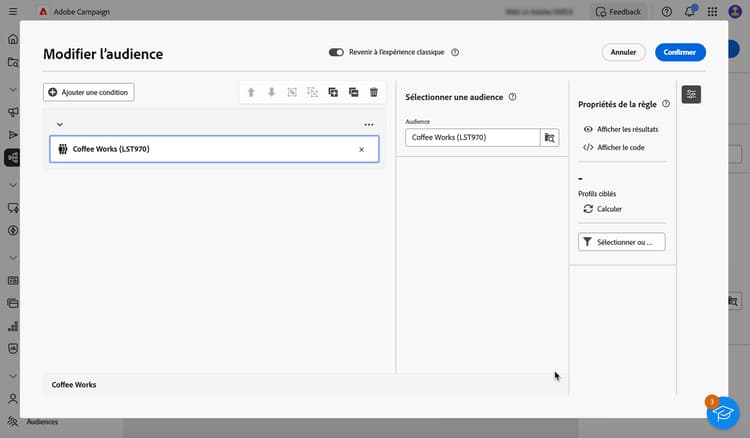The image size is (750, 438).
Task: Delete the selection with trash icon
Action: coord(374,92)
